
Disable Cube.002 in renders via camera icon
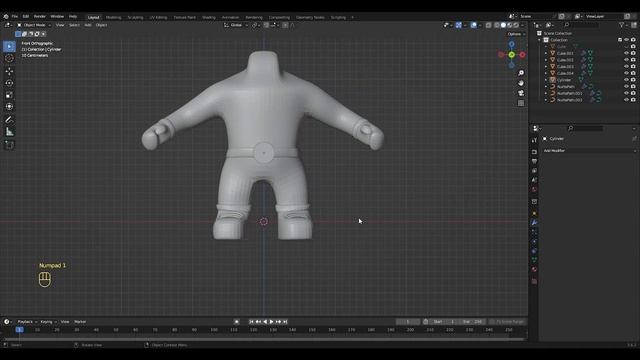tap(633, 60)
